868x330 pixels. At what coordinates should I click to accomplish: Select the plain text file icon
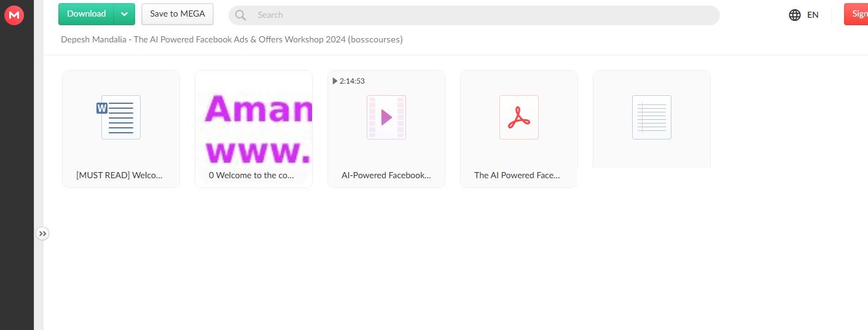(651, 117)
